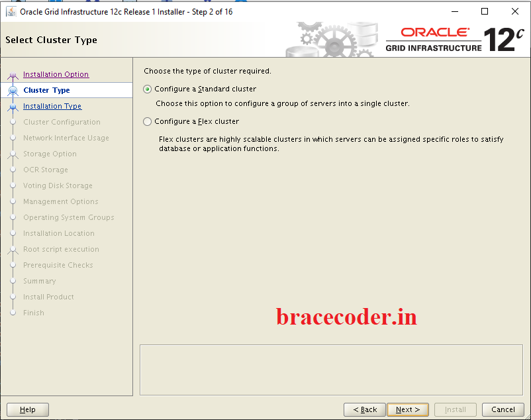This screenshot has width=531, height=420.
Task: Click the Root script execution step marker icon
Action: 13,250
